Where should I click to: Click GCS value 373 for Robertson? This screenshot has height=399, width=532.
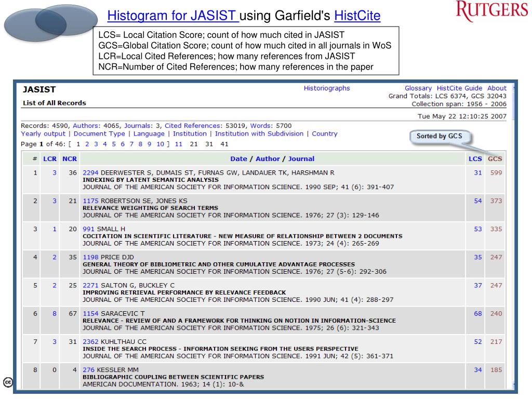(x=496, y=201)
